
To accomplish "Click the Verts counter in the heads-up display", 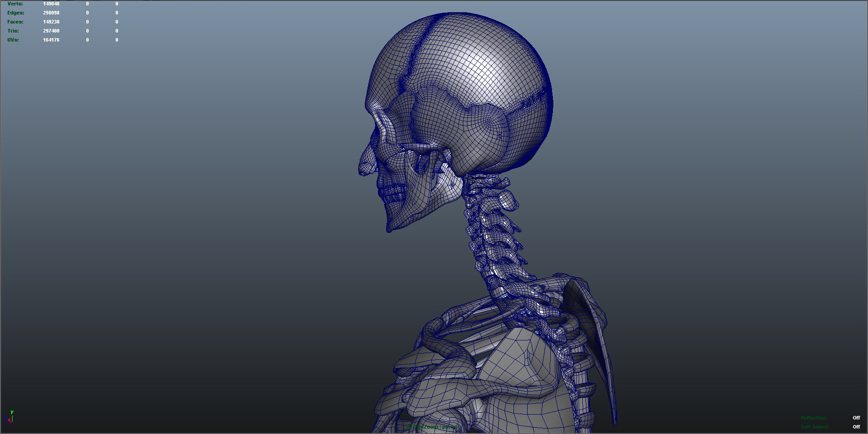I will 32,4.
